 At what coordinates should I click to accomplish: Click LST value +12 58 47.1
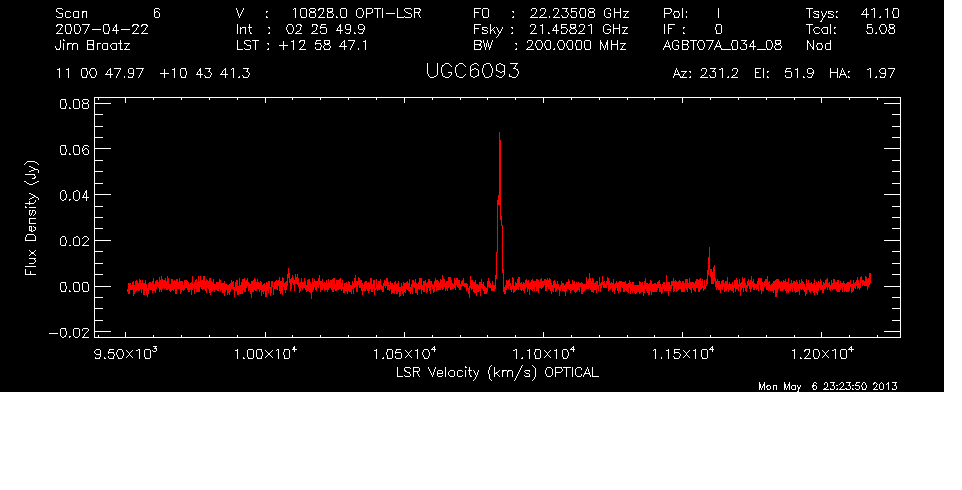[x=323, y=45]
